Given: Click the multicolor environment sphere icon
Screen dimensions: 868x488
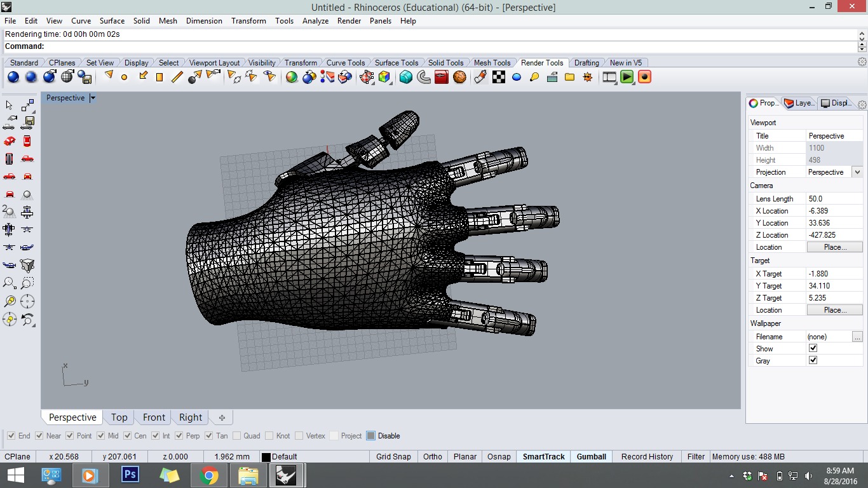Looking at the screenshot, I should 292,78.
